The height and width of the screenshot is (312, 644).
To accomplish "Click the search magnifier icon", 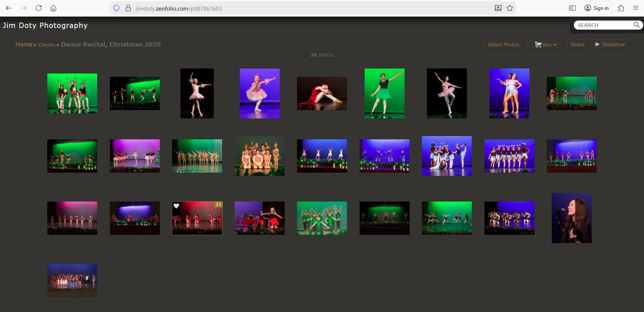I will [x=636, y=25].
